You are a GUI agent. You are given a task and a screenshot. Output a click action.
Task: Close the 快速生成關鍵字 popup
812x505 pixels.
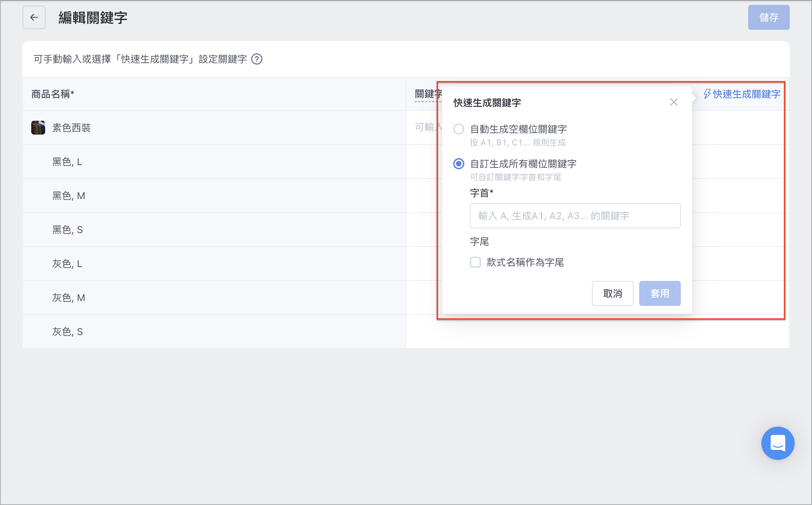pyautogui.click(x=674, y=102)
